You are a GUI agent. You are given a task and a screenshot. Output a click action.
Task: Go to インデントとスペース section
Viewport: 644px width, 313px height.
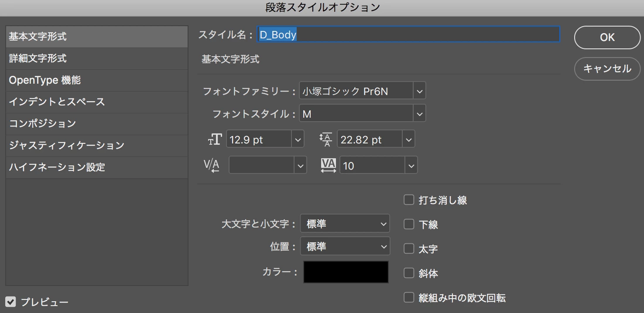pyautogui.click(x=97, y=102)
